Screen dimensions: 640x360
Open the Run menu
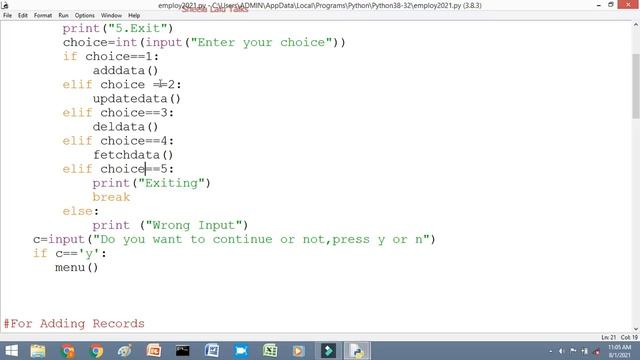(x=63, y=16)
